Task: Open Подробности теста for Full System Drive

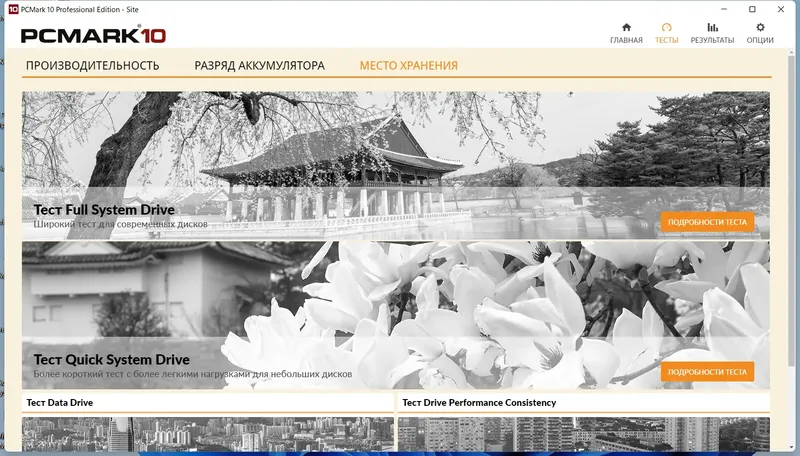Action: [707, 222]
